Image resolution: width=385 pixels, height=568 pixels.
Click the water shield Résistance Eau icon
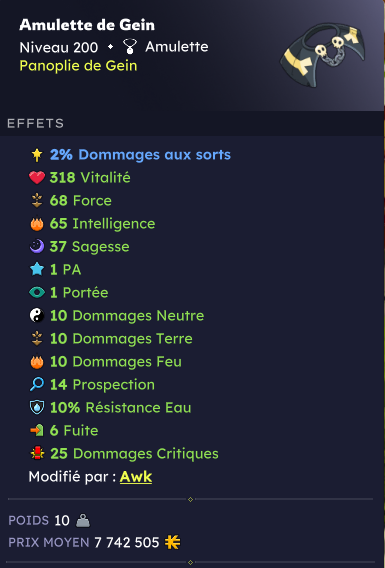click(x=37, y=408)
